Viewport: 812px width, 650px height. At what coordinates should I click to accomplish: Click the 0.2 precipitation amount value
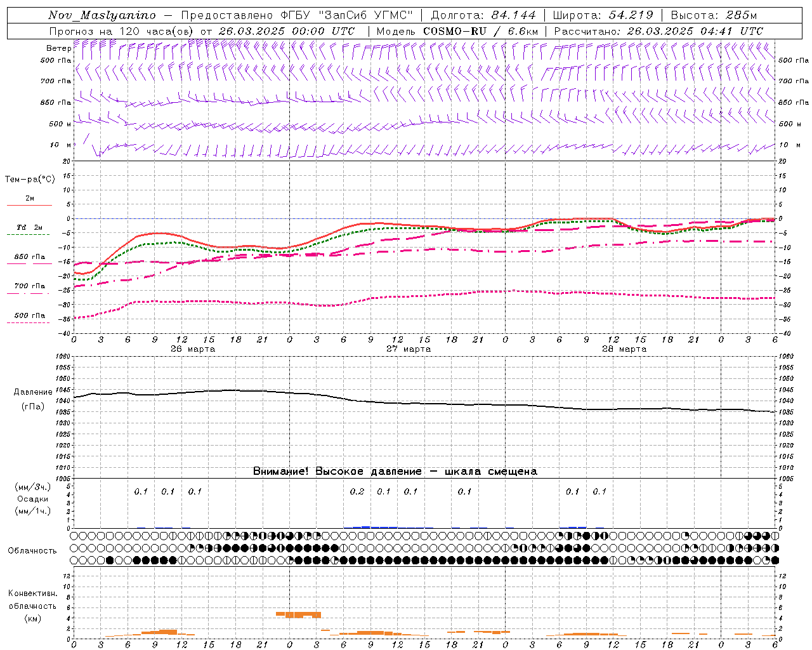pos(357,492)
